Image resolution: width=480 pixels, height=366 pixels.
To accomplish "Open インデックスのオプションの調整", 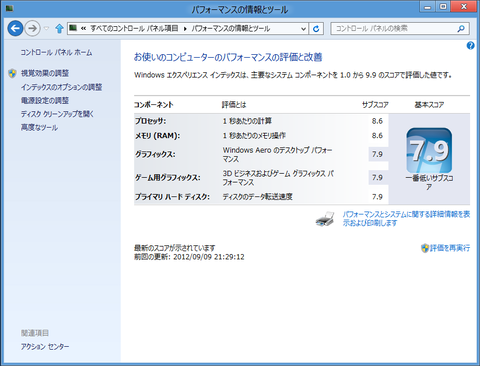I will (x=61, y=87).
